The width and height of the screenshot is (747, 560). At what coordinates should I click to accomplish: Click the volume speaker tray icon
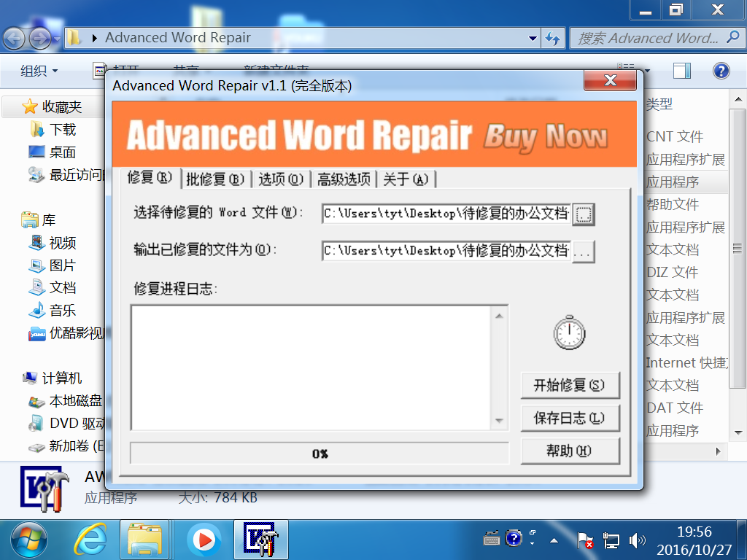click(638, 540)
